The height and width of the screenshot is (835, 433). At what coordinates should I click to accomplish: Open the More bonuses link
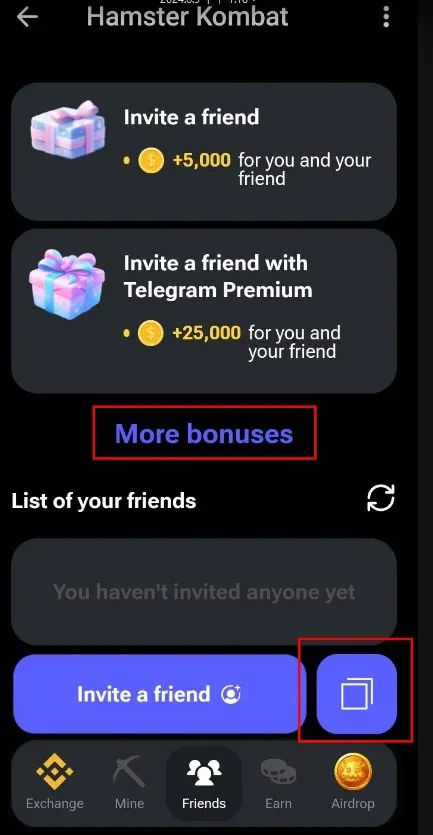[204, 433]
